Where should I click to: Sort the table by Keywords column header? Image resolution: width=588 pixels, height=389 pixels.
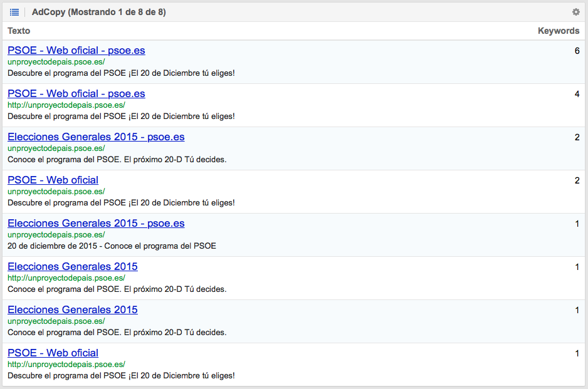click(x=558, y=31)
